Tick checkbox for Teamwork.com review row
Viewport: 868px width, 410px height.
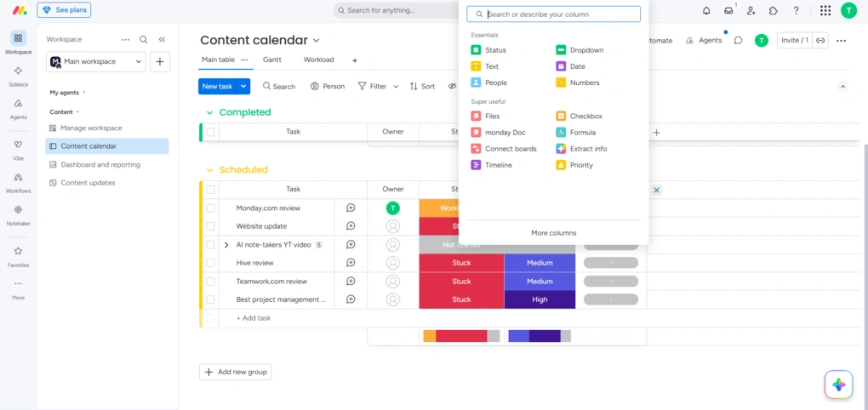pyautogui.click(x=210, y=281)
